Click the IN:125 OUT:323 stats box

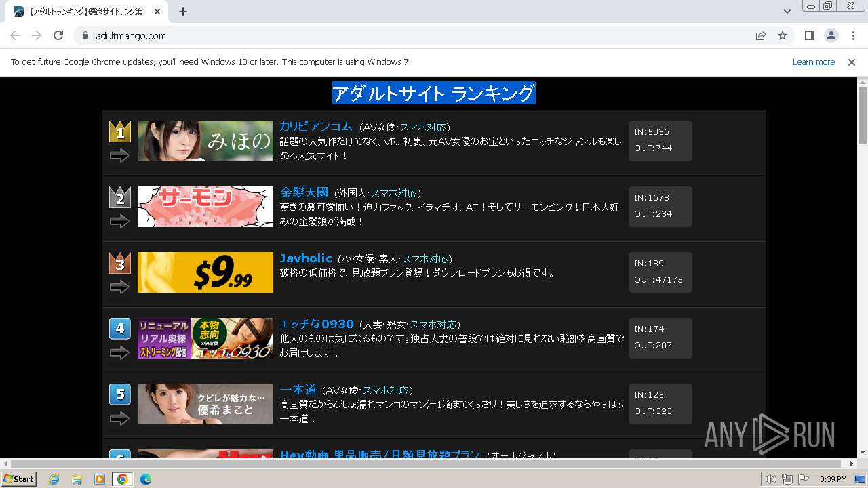660,404
